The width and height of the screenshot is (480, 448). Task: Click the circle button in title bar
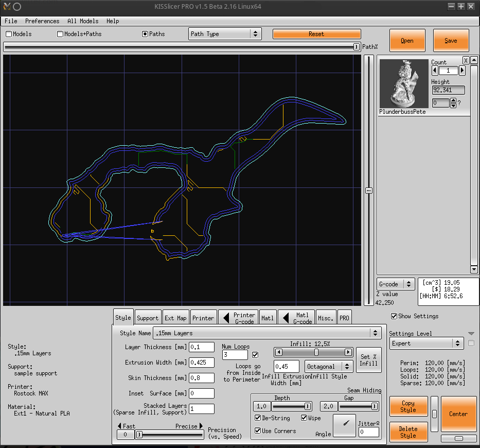17,6
